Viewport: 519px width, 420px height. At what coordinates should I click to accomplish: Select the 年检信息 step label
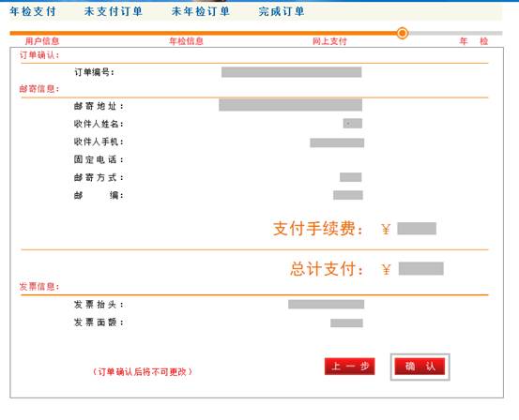click(x=186, y=41)
